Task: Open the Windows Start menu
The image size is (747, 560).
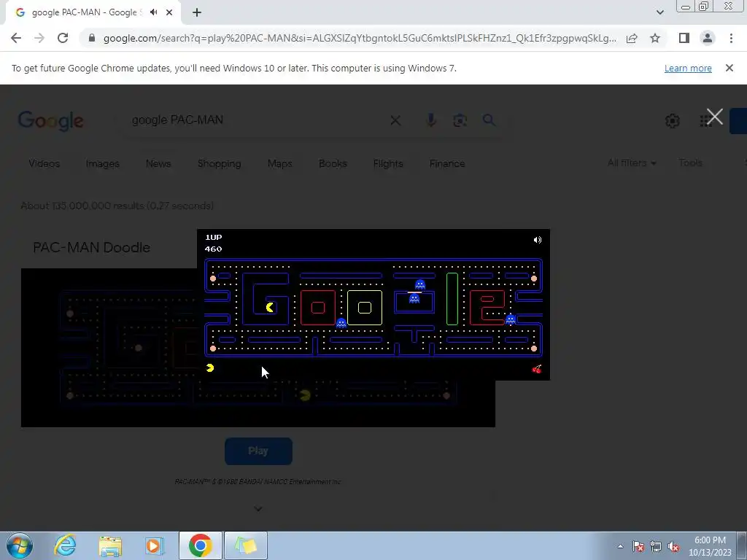Action: click(19, 545)
